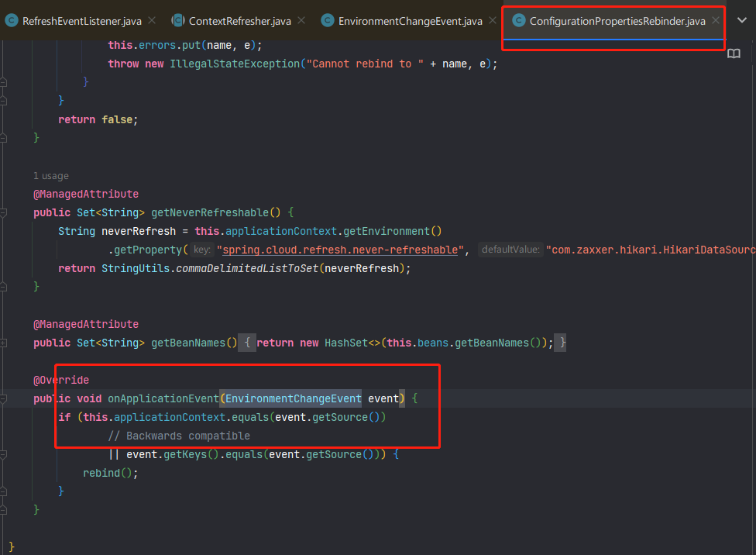This screenshot has width=756, height=555.
Task: Click the 'key:' parameter hint
Action: [x=201, y=250]
